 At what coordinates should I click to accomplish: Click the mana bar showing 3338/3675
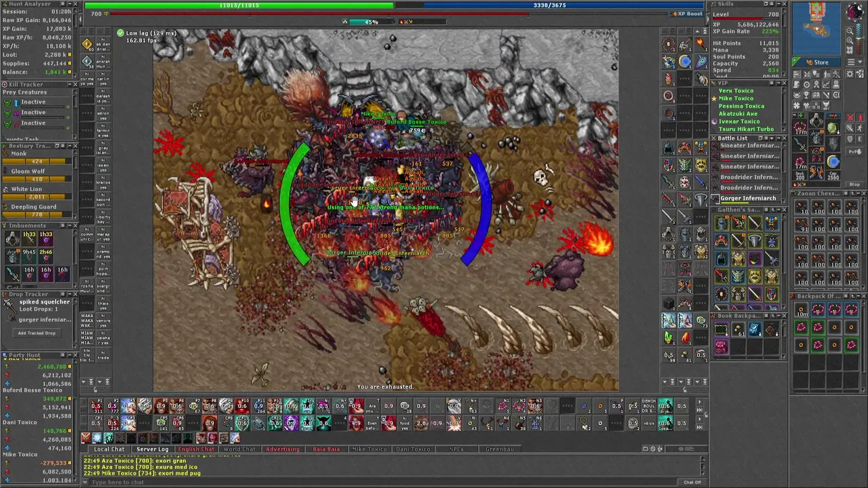point(549,5)
